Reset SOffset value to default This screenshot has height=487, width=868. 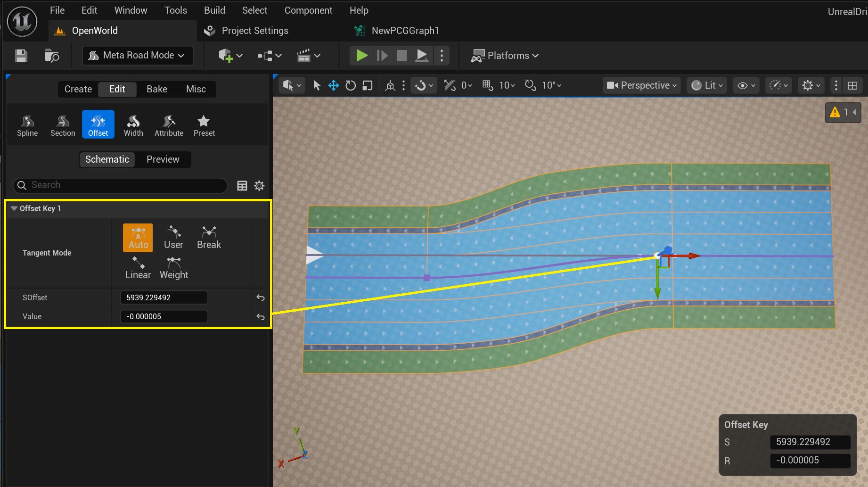(x=261, y=297)
